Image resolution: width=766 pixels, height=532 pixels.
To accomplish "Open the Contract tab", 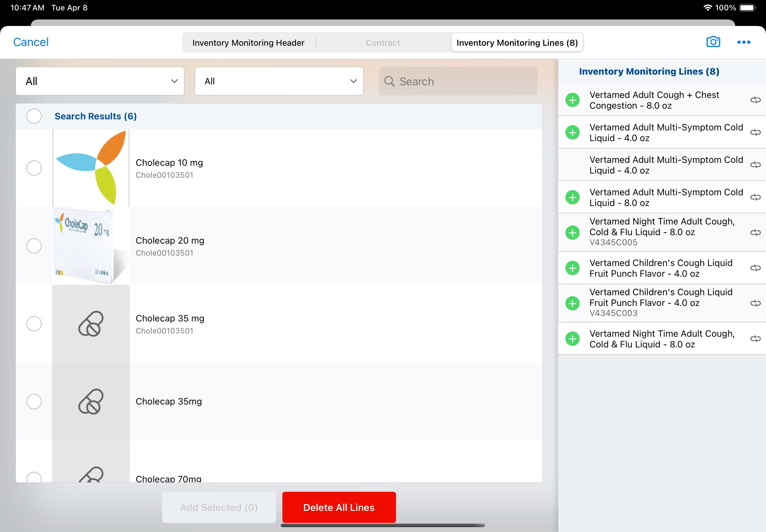I will coord(382,43).
